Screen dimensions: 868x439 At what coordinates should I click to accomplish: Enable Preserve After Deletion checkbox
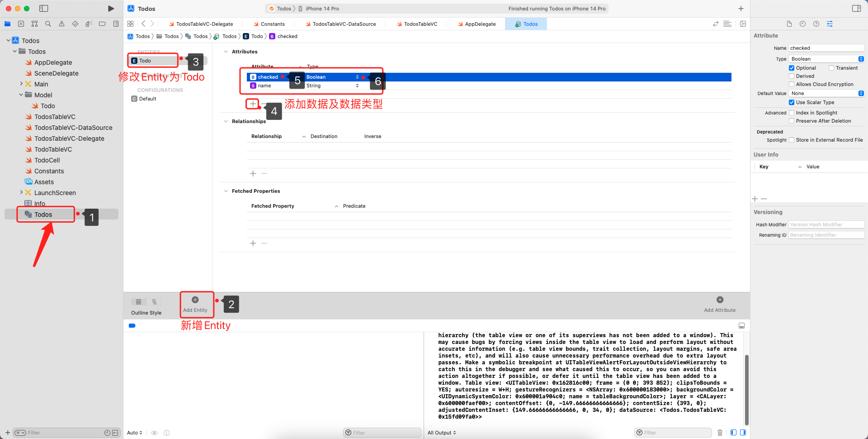point(792,121)
